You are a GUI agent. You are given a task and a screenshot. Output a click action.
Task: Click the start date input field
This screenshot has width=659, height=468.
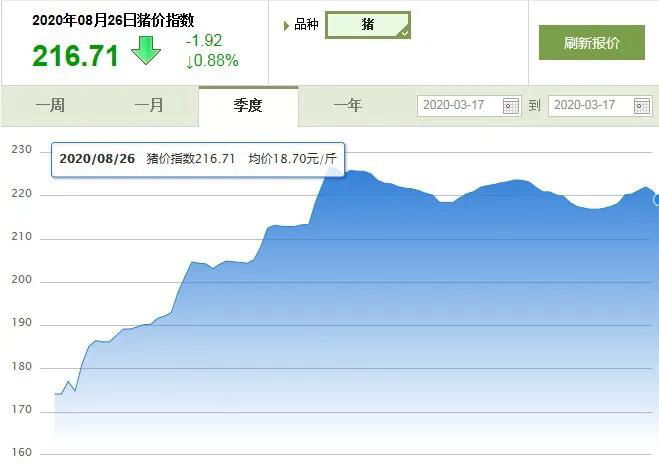point(459,105)
